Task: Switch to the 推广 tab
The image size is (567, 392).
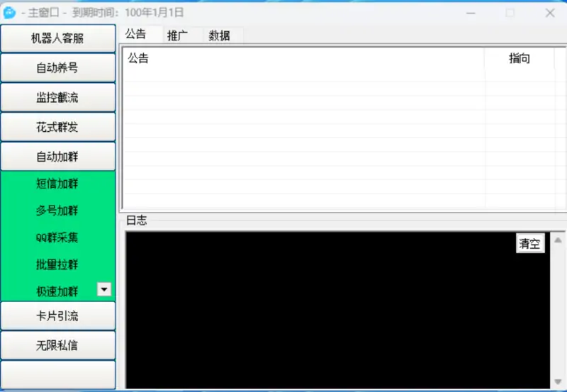Action: [x=177, y=35]
